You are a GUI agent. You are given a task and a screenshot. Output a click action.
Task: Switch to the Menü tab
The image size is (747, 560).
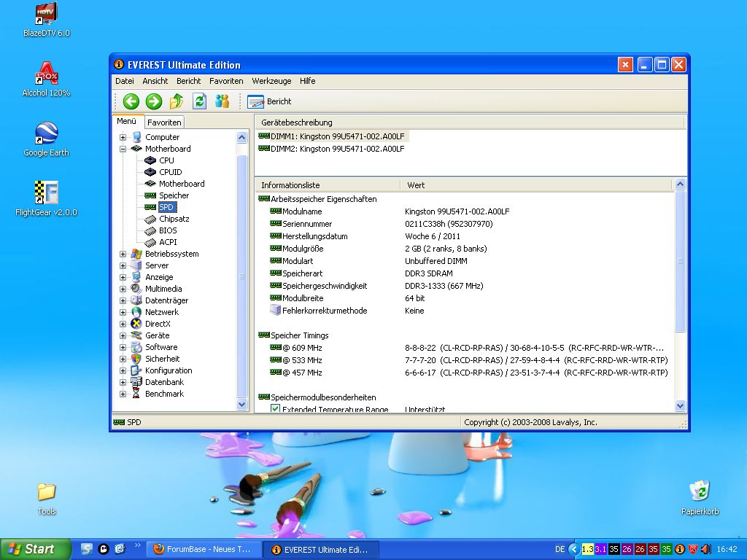pos(127,122)
